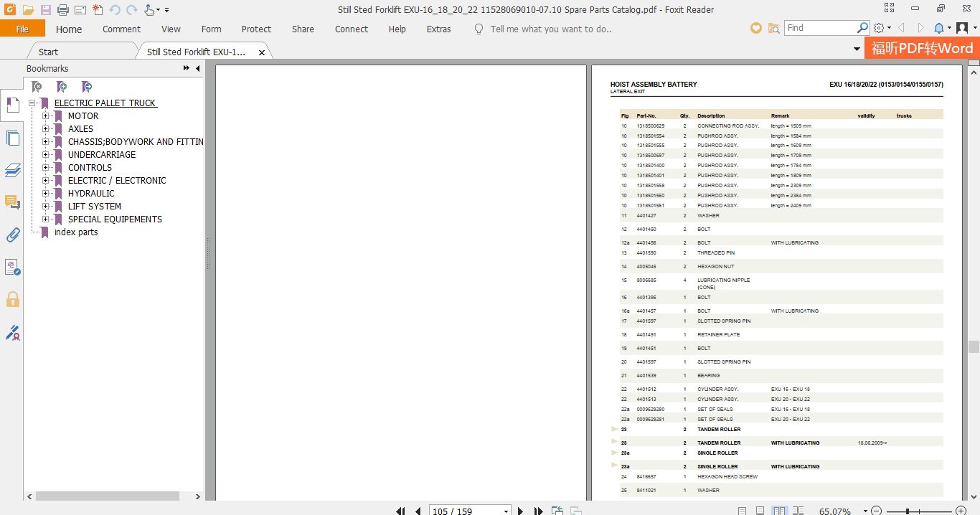Viewport: 980px width, 515px height.
Task: Expand the AXLES bookmark node
Action: [46, 129]
